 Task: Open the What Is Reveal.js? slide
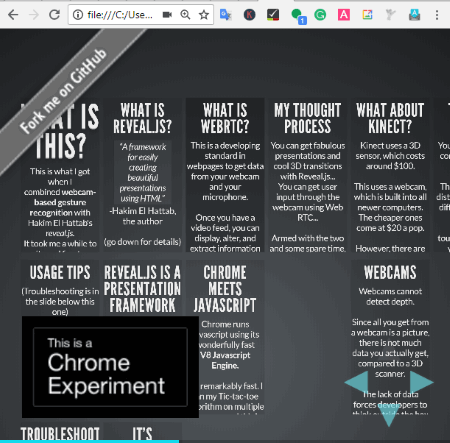coord(142,175)
